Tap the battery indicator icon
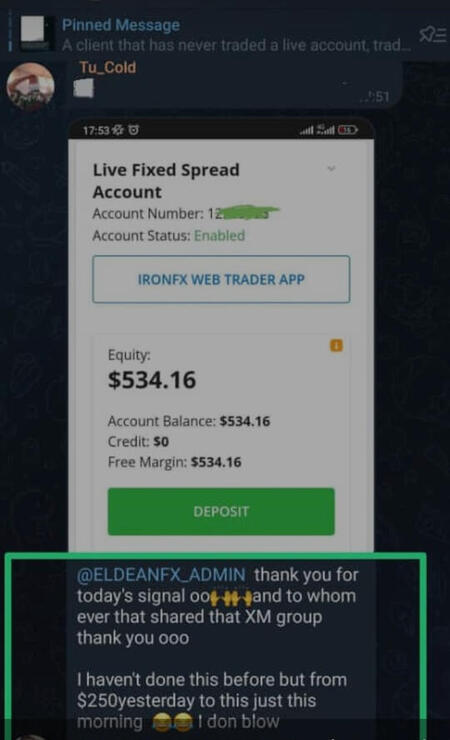This screenshot has height=740, width=450. [x=348, y=130]
